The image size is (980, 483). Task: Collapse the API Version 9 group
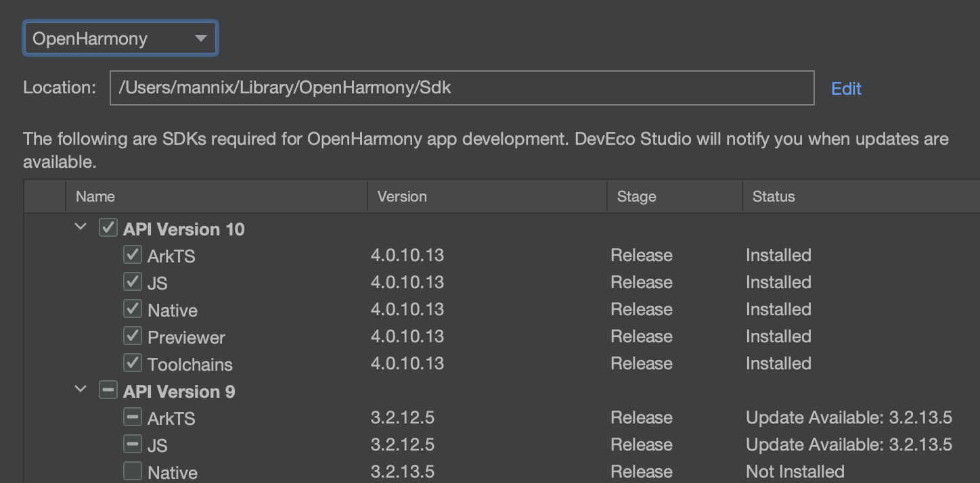pos(81,390)
